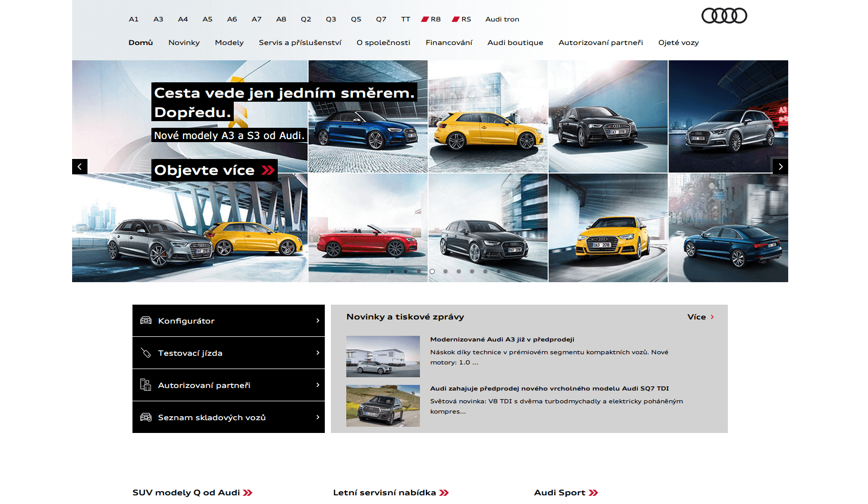868x504 pixels.
Task: Open Autorizovaní partneři in top navigation
Action: tap(600, 42)
